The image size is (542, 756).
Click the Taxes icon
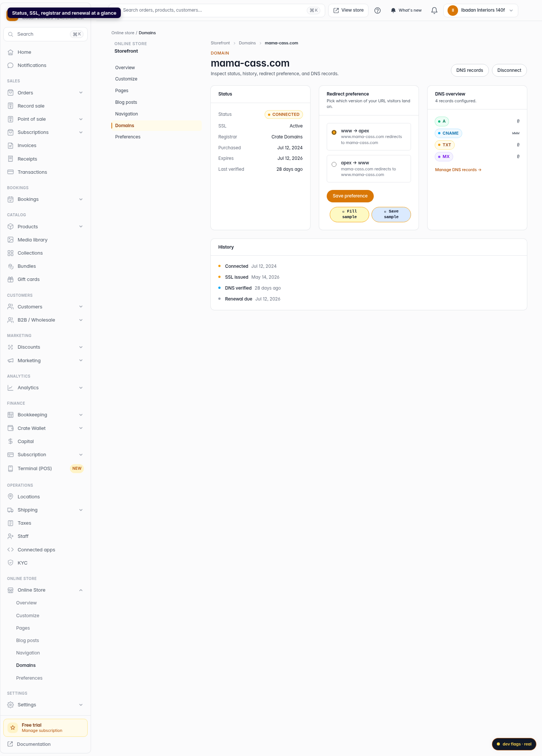11,523
